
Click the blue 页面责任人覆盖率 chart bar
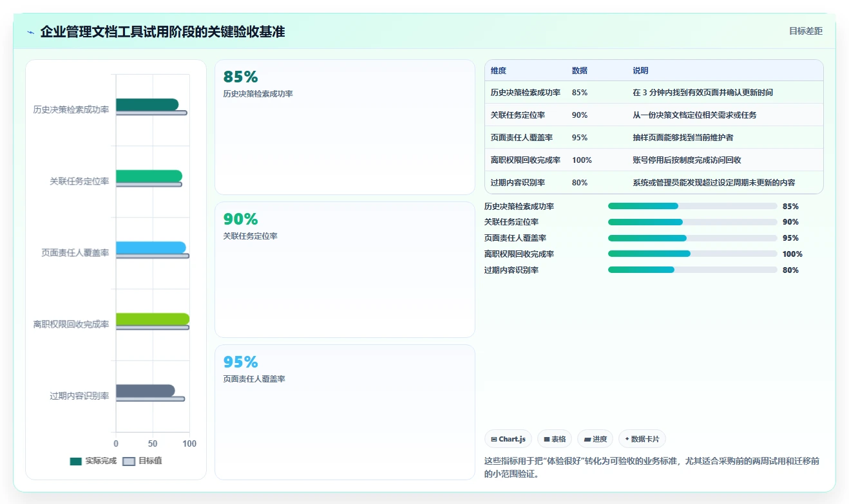click(x=151, y=247)
